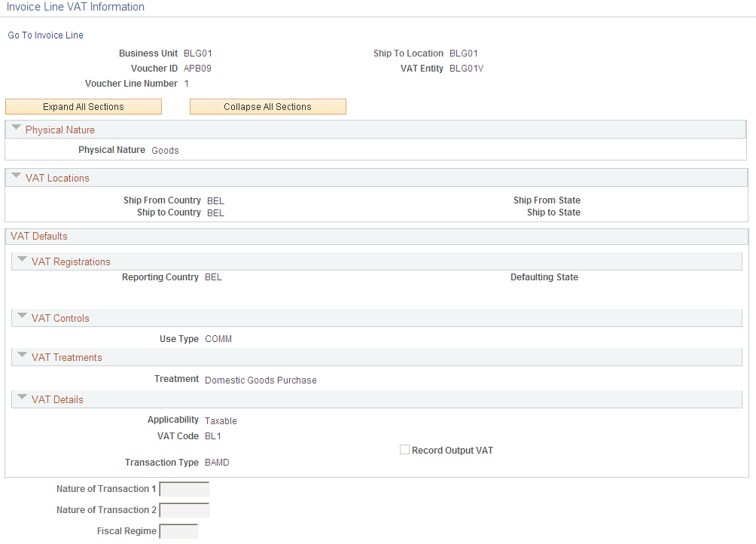Click the Nature of Transaction 1 field

coord(184,489)
